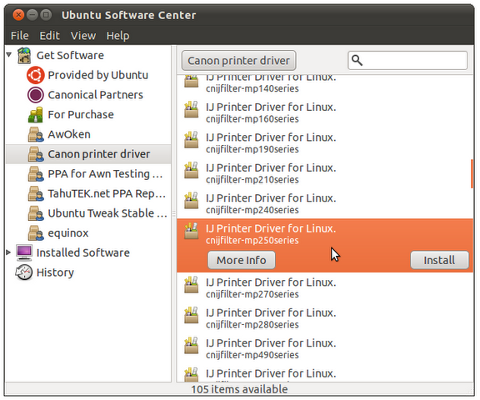Select the Canonical Partners purple circle icon

35,95
